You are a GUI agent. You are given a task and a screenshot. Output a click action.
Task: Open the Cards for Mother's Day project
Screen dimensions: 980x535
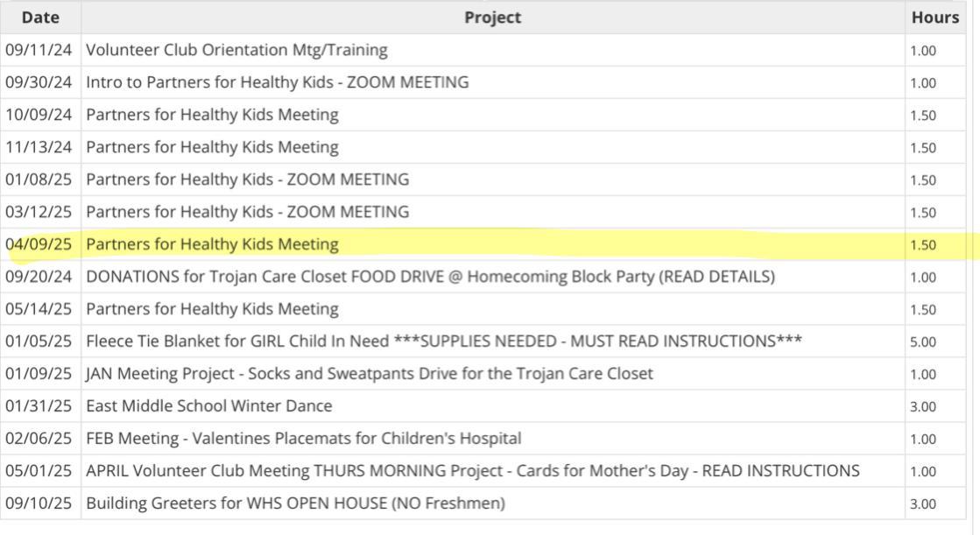click(472, 471)
